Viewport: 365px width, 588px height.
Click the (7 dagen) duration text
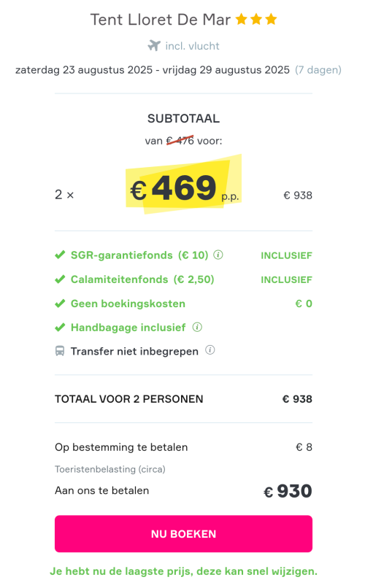pos(318,70)
